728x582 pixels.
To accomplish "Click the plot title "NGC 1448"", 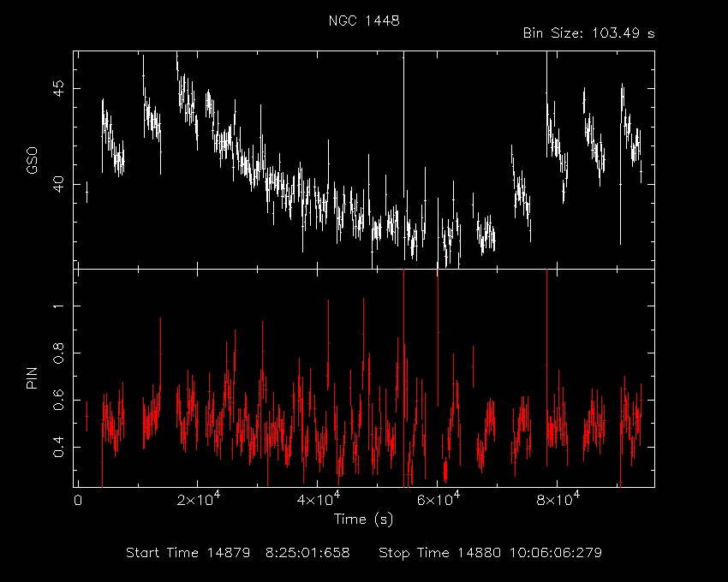I will [x=364, y=21].
